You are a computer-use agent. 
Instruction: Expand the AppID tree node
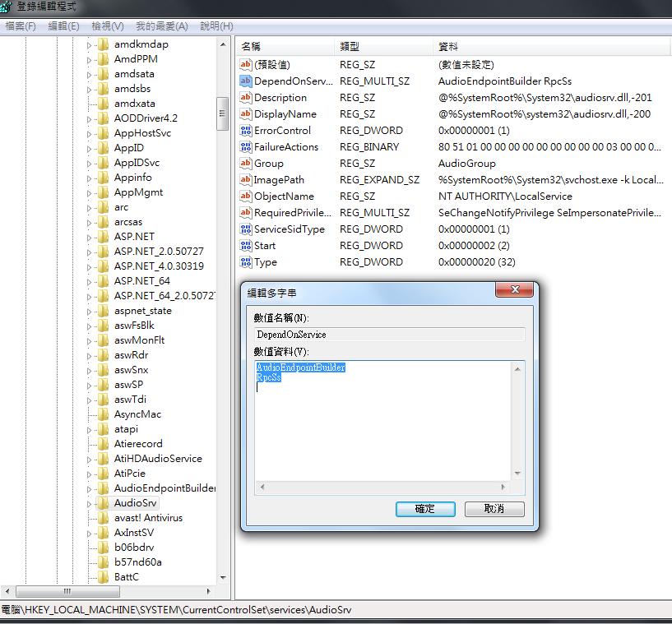tap(89, 149)
